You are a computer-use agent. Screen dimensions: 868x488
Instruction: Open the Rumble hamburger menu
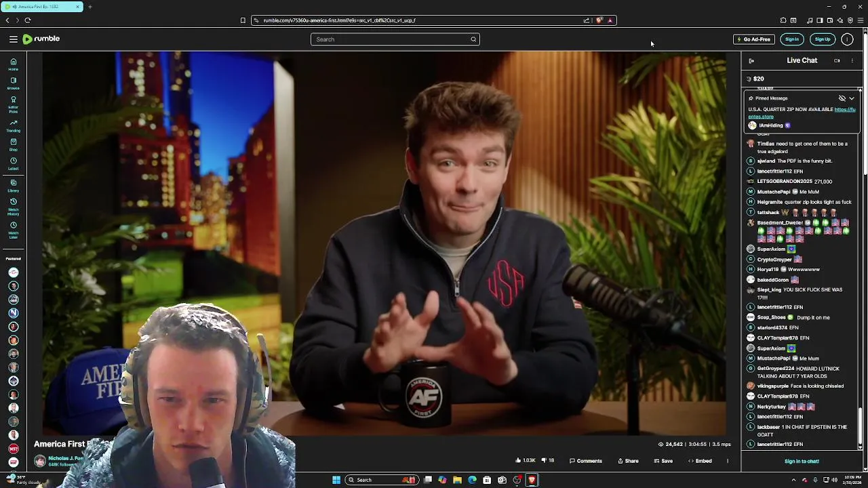click(13, 39)
